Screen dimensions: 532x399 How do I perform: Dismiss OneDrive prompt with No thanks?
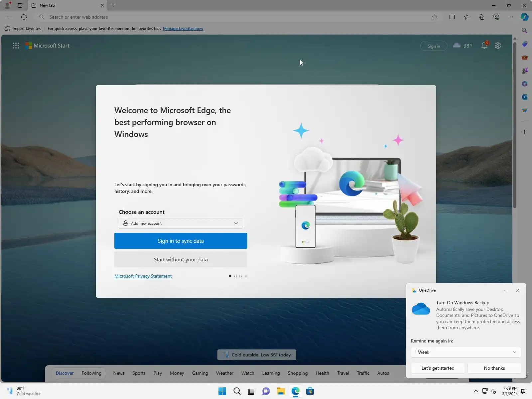click(494, 368)
